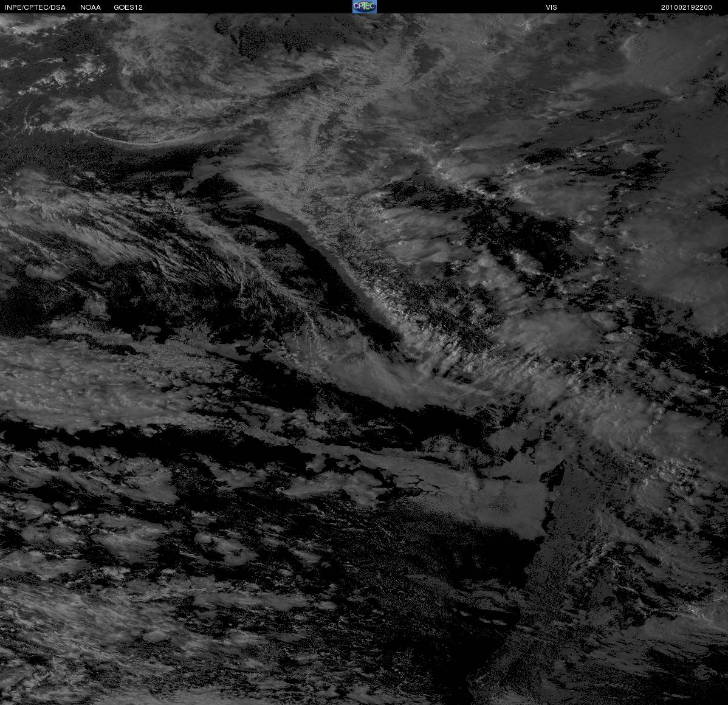Click the GOES12 satellite label
Viewport: 728px width, 705px height.
point(128,7)
